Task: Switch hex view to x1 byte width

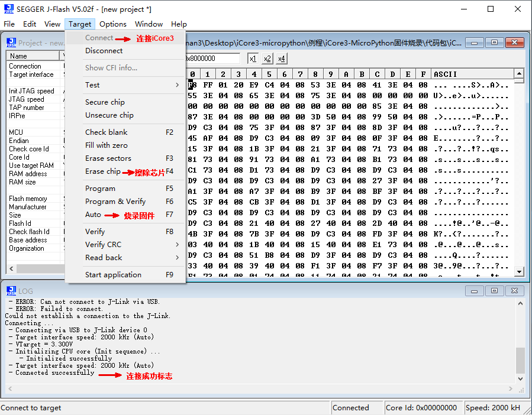Action: click(x=253, y=59)
